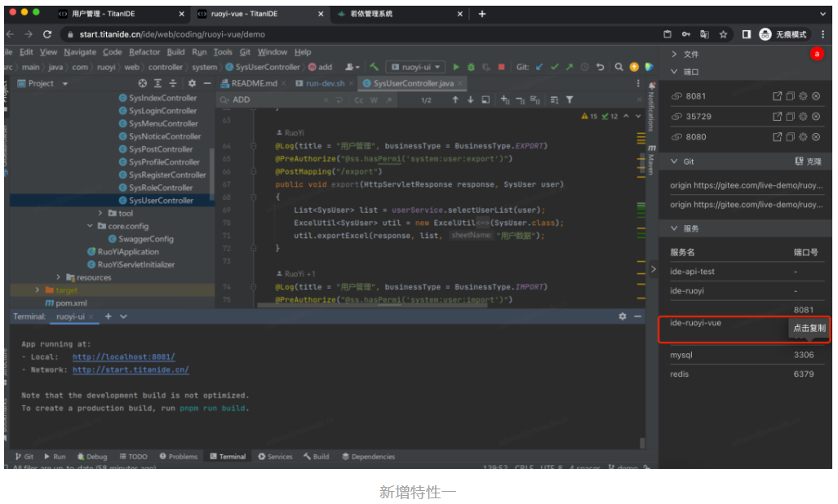Open the http://localhost:8081/ link in terminal

[x=123, y=357]
